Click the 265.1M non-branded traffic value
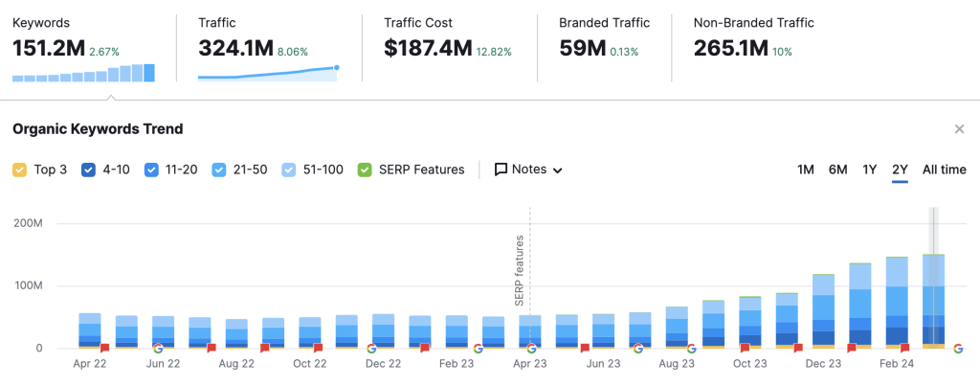The width and height of the screenshot is (980, 386). pos(731,48)
